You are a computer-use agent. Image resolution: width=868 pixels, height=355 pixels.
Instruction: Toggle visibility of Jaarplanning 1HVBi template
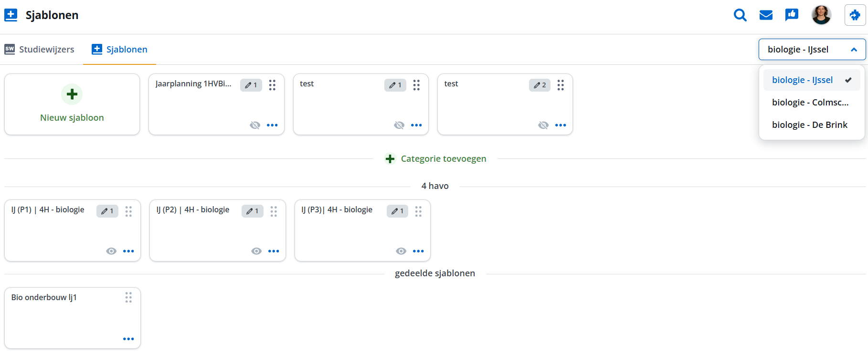[255, 125]
